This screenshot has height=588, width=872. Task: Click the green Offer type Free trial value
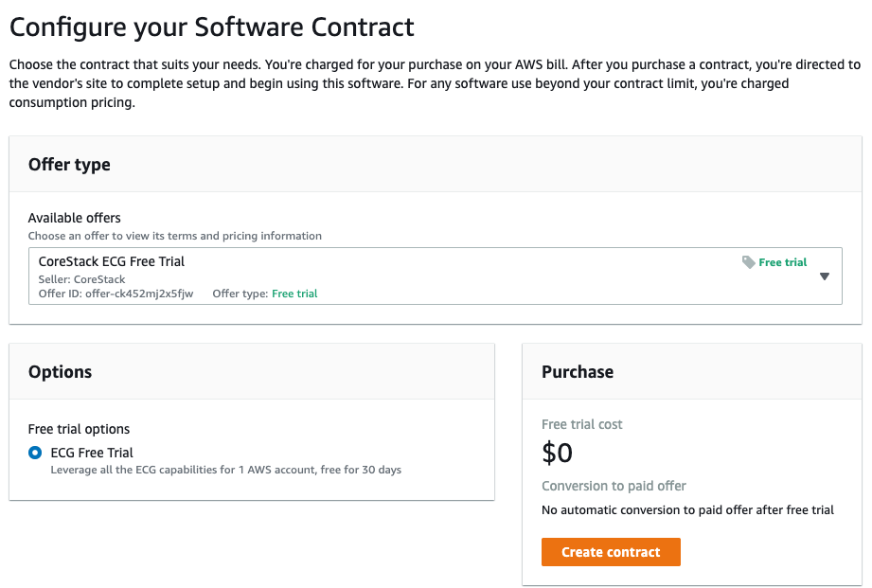pos(294,294)
